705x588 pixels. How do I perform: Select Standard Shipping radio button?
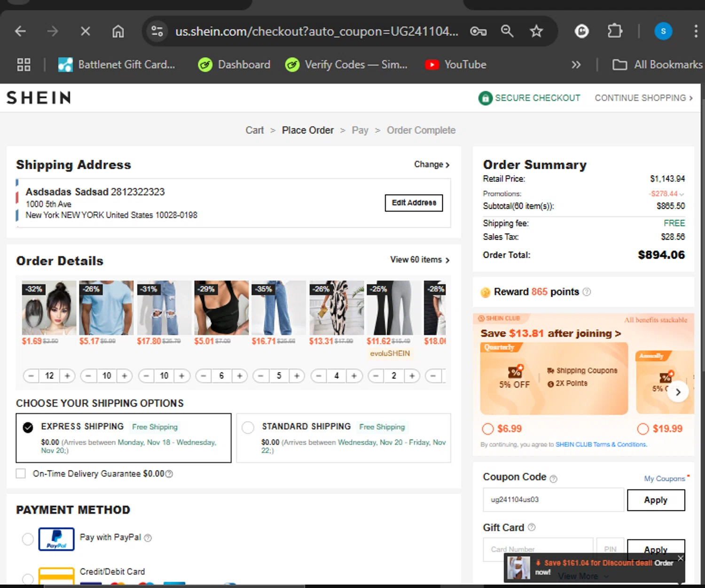(x=248, y=427)
